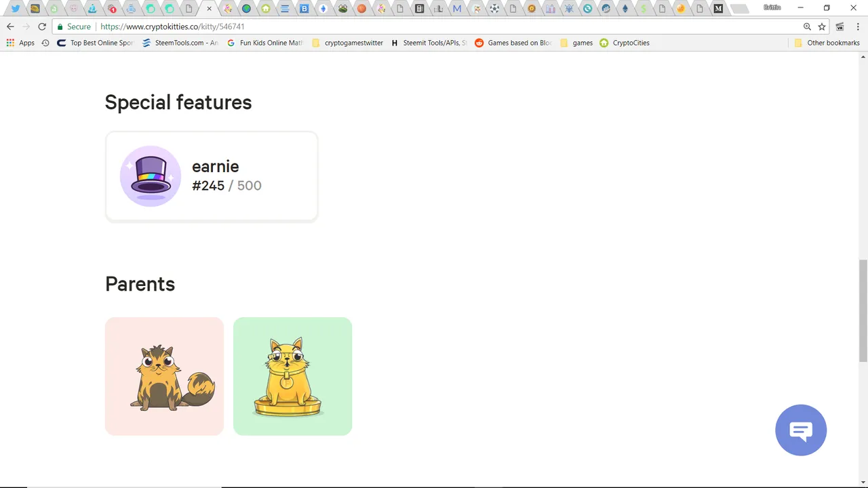Open the earnie #245 / 500 feature card
Screen dimensions: 868x488
click(212, 176)
